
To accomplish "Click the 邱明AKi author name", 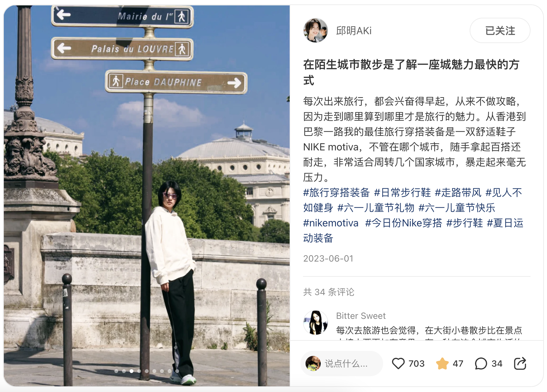I will point(354,31).
